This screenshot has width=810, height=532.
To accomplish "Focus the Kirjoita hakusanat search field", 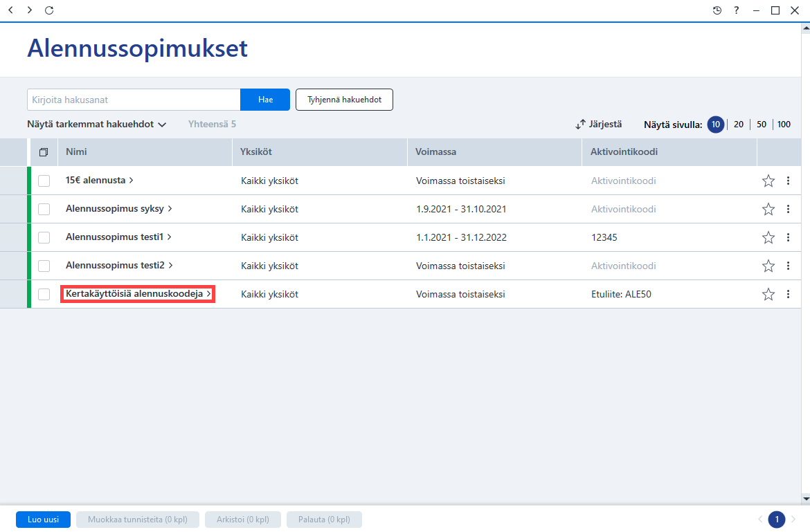I will click(134, 100).
